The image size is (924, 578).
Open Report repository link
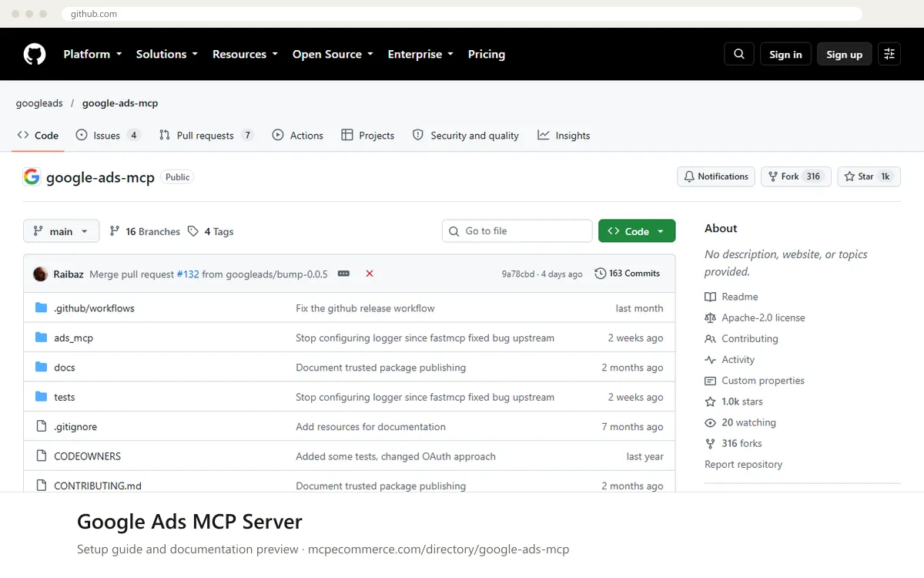point(743,465)
